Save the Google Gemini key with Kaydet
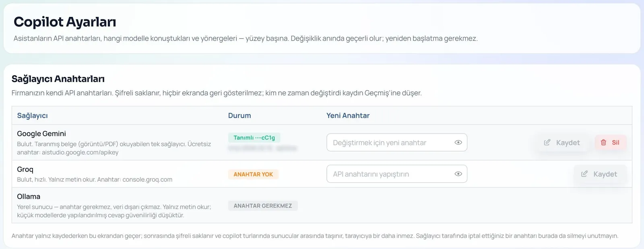The height and width of the screenshot is (249, 644). (x=561, y=142)
